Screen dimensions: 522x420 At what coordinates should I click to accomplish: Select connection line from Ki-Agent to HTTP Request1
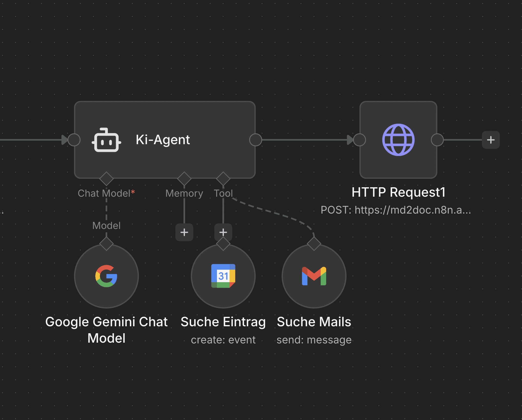tap(305, 140)
